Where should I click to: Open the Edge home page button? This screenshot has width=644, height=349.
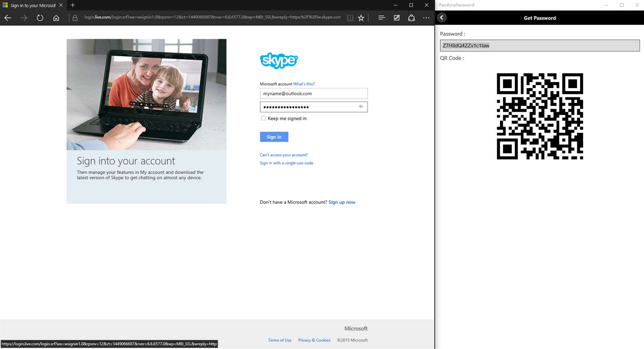pos(56,18)
